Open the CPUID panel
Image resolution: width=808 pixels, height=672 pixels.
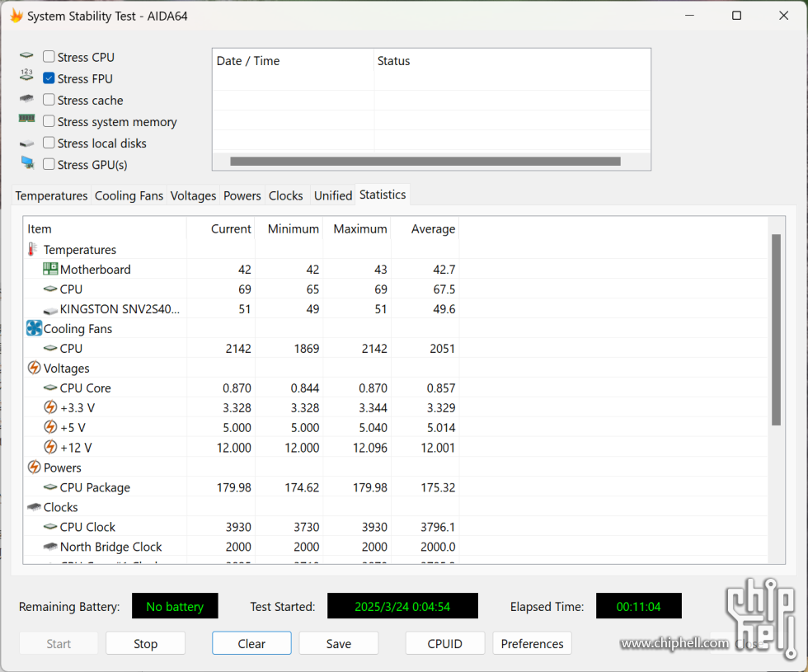[x=444, y=644]
